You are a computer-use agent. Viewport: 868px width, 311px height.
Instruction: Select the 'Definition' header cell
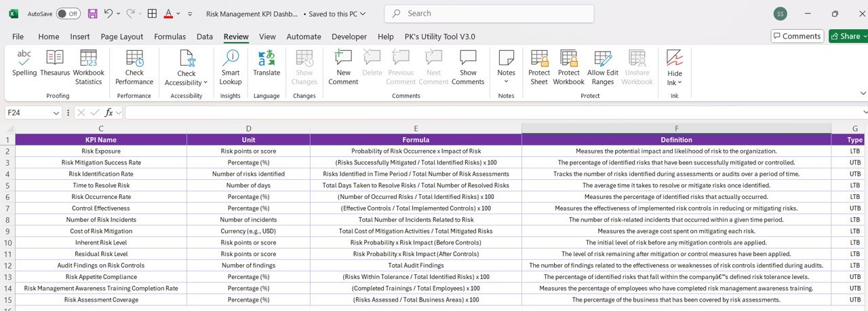pyautogui.click(x=676, y=140)
